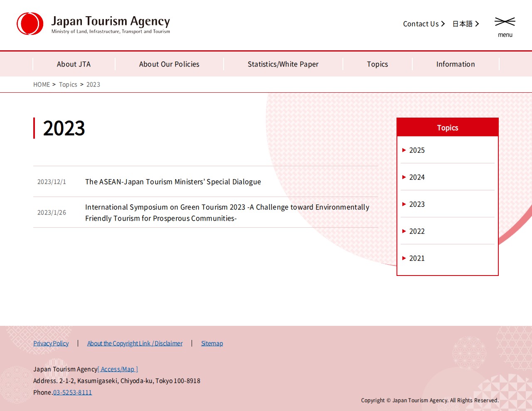Screen dimensions: 532x411
Task: Open About the Copyright Link / Disclaimer
Action: (135, 343)
